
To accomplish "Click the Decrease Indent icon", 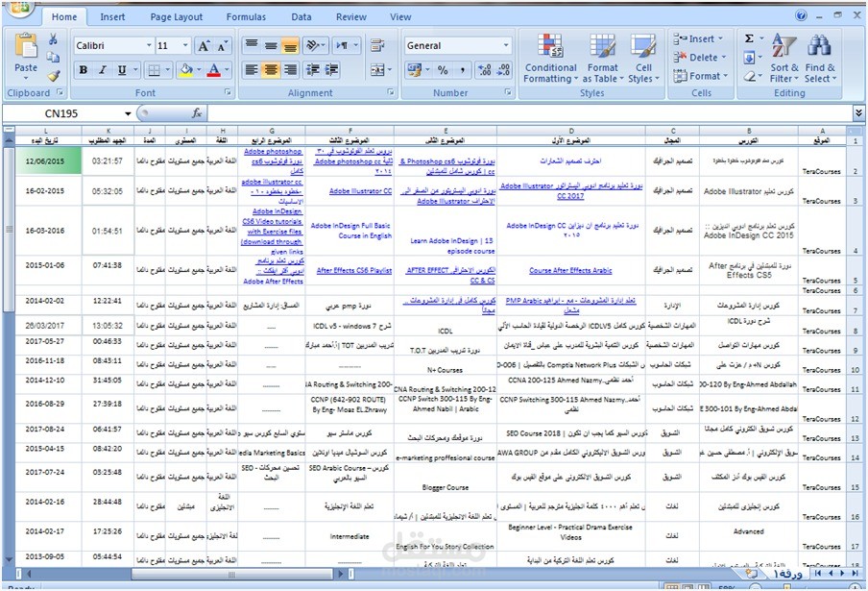I will 312,70.
